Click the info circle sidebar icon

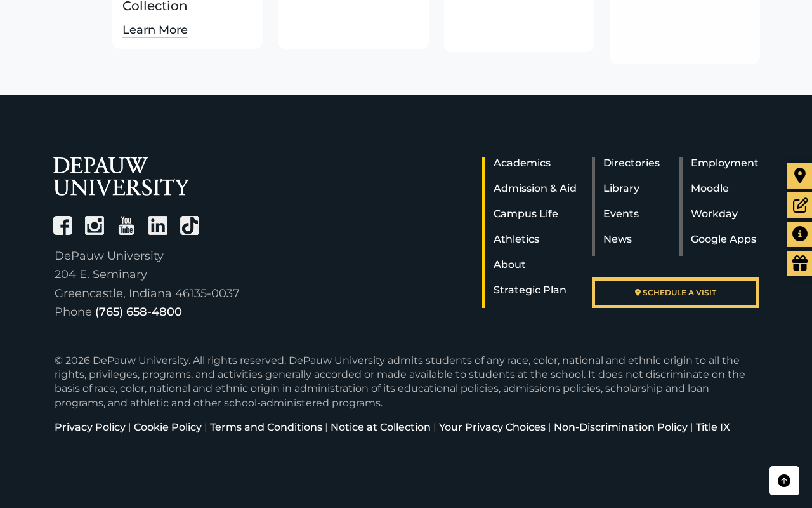(799, 234)
